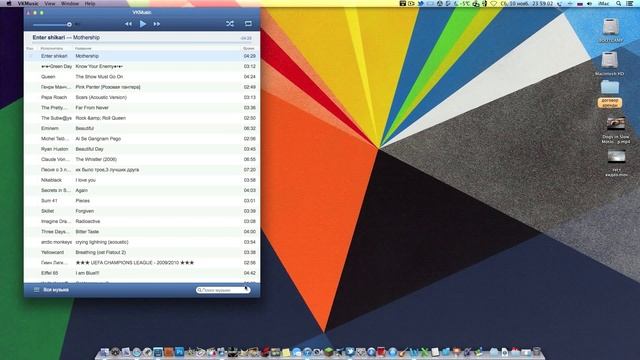Viewport: 640px width, 360px height.
Task: Select the Rock & Roll Queen track
Action: (x=142, y=118)
